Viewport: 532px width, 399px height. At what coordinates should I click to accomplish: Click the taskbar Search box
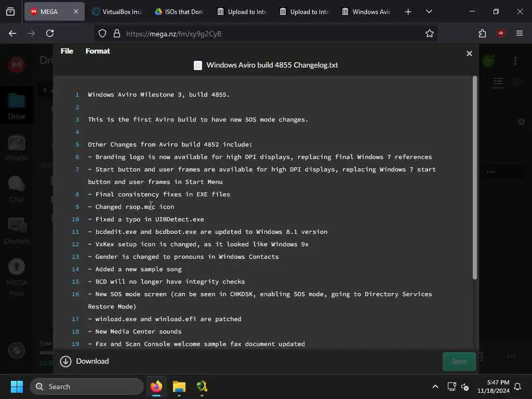coord(87,387)
